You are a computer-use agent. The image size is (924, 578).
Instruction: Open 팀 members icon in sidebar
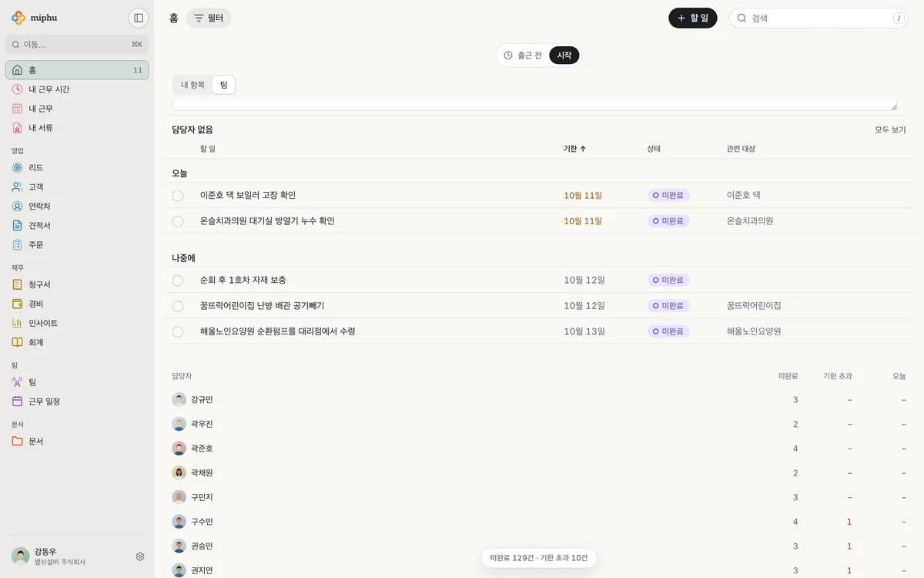point(17,381)
